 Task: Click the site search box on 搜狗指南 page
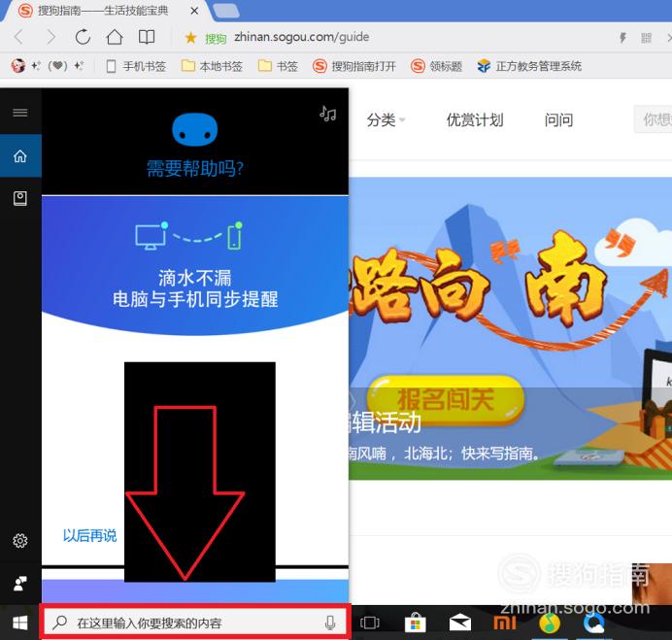pos(654,119)
